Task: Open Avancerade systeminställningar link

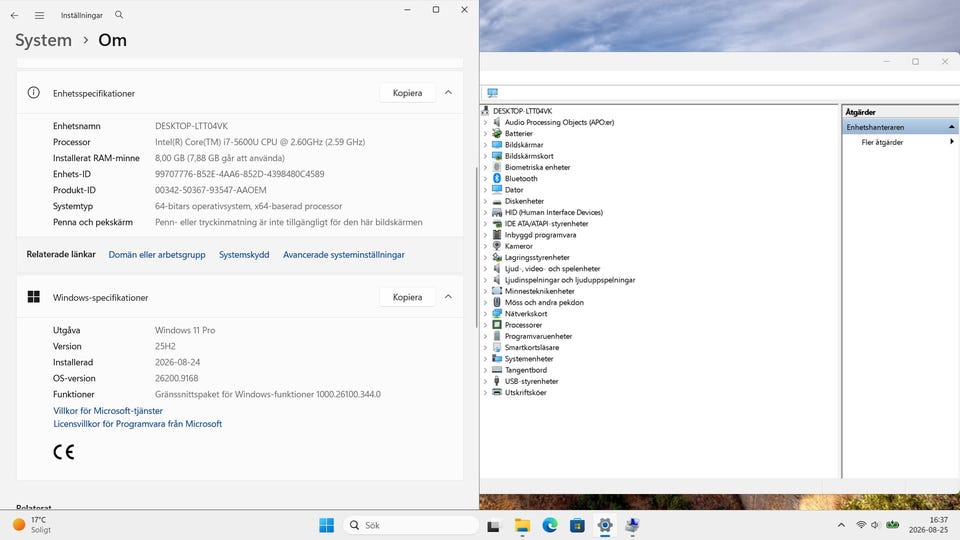Action: point(343,254)
